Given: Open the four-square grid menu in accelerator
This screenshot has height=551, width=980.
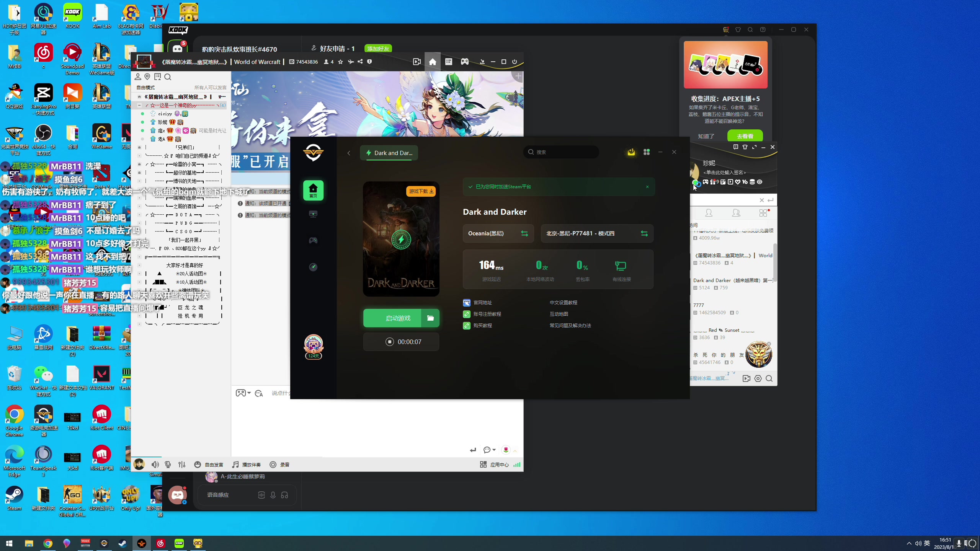Looking at the screenshot, I should tap(647, 152).
